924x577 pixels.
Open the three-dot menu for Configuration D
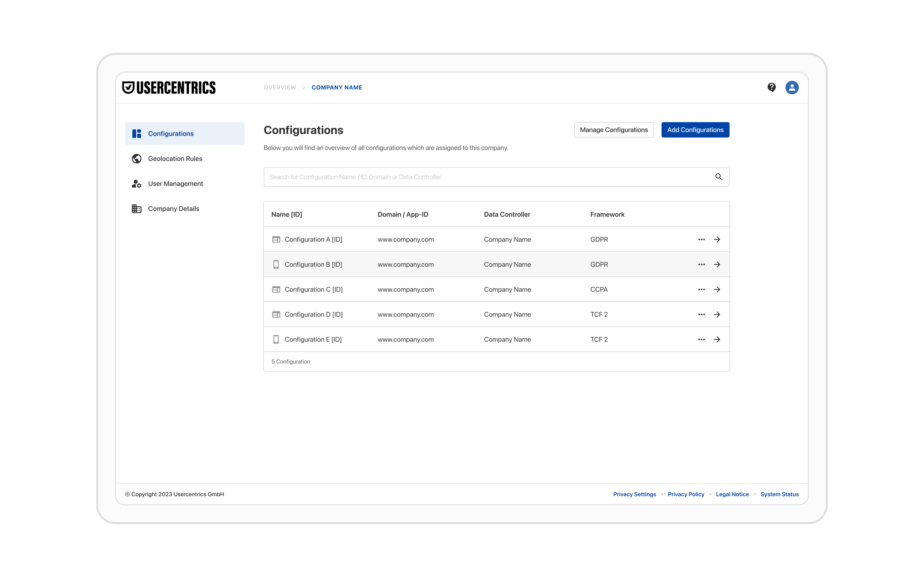click(x=701, y=314)
